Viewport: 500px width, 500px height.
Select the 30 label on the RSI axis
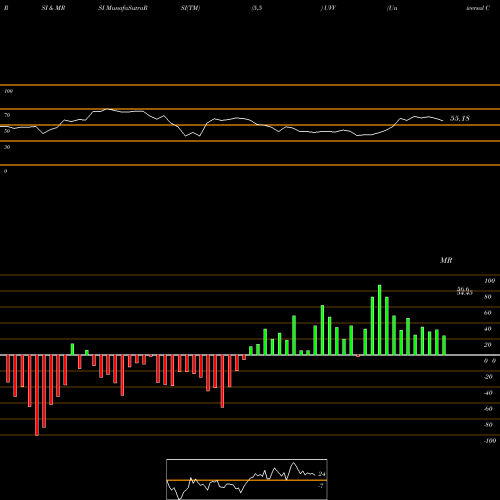coord(7,147)
